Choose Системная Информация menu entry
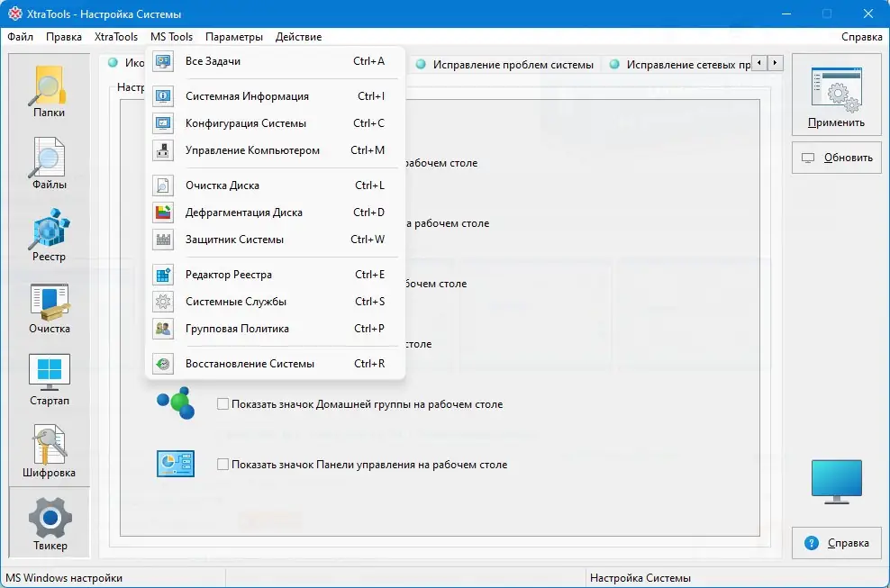This screenshot has height=588, width=890. (276, 96)
